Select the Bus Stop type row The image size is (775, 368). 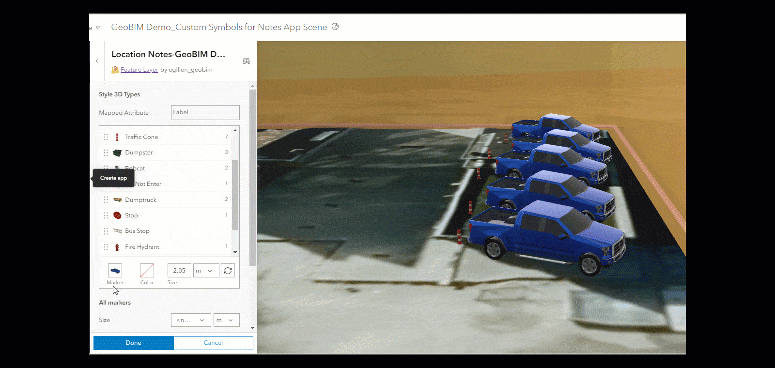point(167,231)
